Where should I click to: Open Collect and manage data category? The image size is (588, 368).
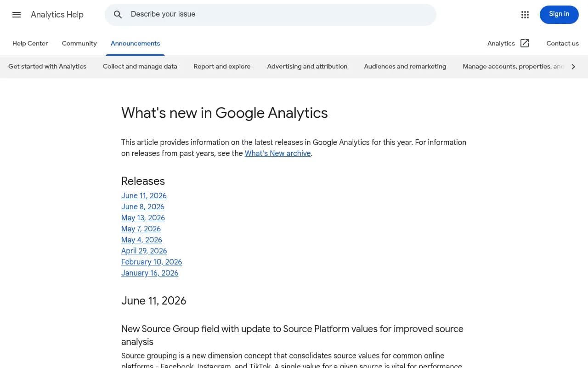tap(140, 67)
